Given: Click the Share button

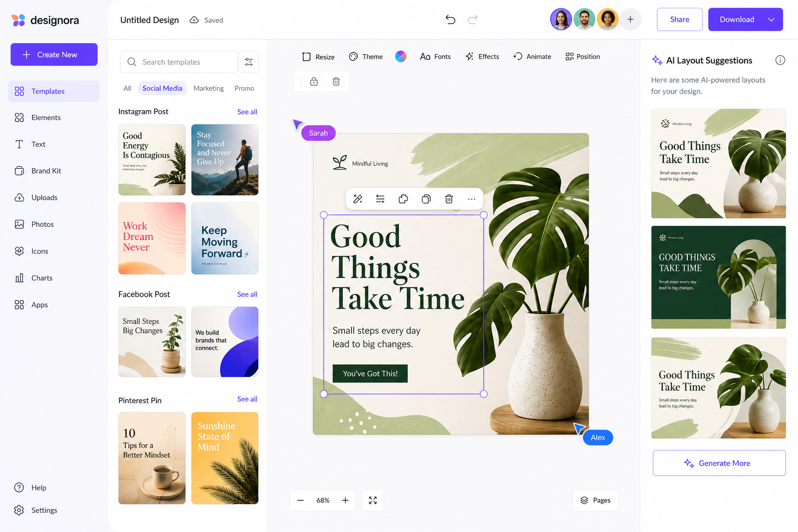Looking at the screenshot, I should [x=680, y=20].
